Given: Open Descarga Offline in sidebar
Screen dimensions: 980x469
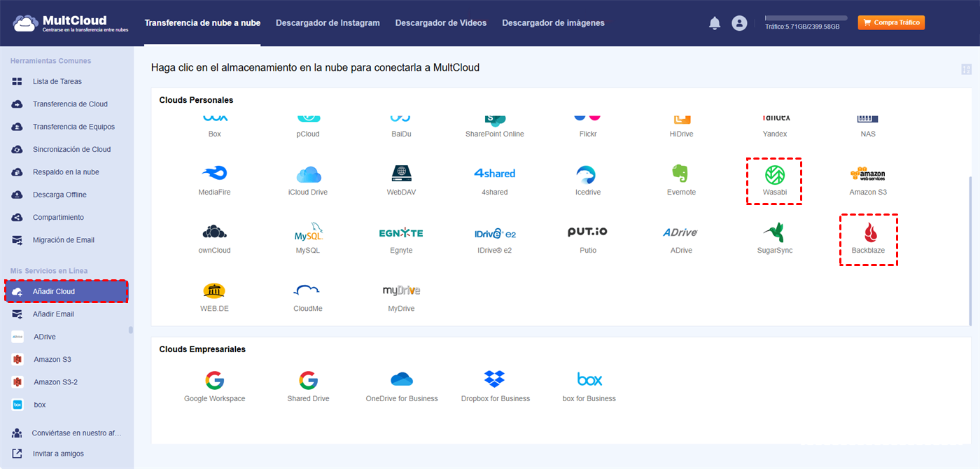Looking at the screenshot, I should 67,195.
